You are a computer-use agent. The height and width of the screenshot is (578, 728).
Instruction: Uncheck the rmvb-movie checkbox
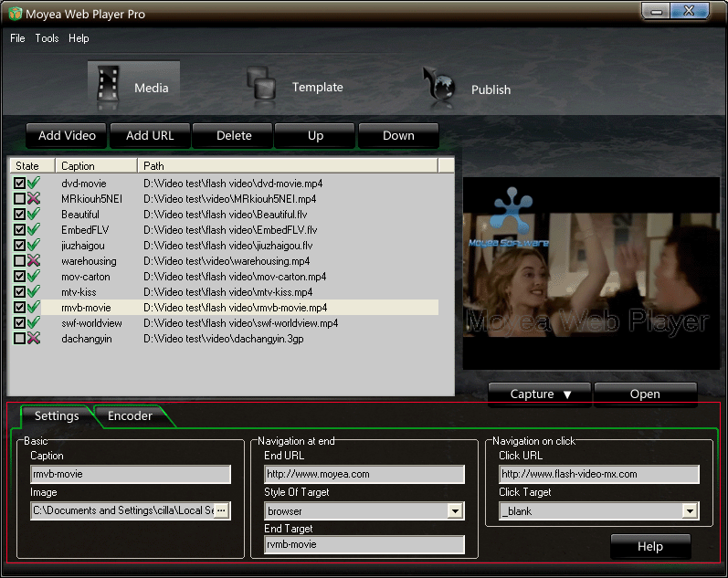19,308
